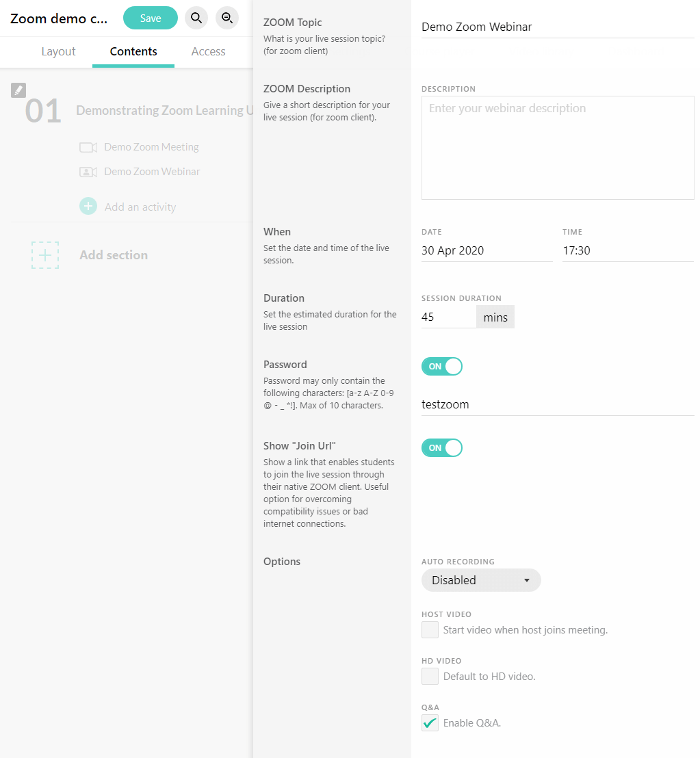Click the Demonstrating Zoom Learning section title
The height and width of the screenshot is (758, 700).
[x=164, y=110]
